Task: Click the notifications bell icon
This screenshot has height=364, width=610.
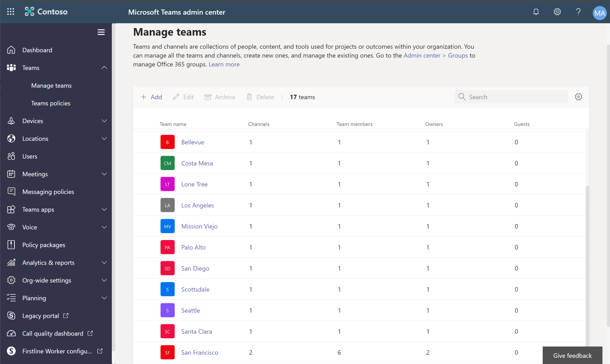Action: (536, 12)
